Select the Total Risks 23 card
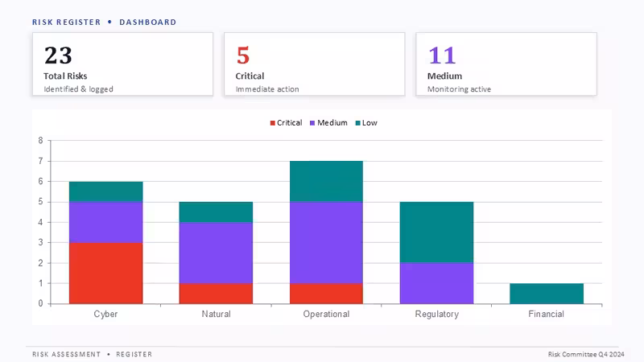Screen dimensions: 644x362 click(x=123, y=64)
